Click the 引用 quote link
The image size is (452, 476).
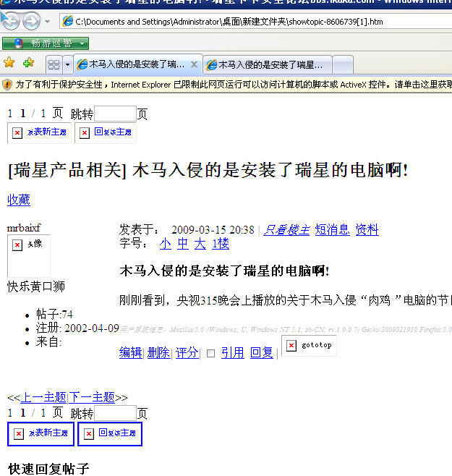pos(233,353)
